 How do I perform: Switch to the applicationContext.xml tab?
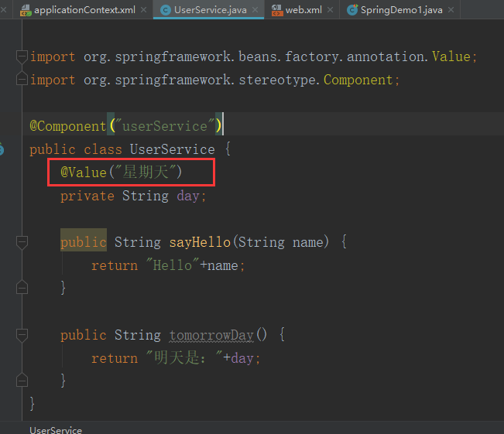click(84, 10)
